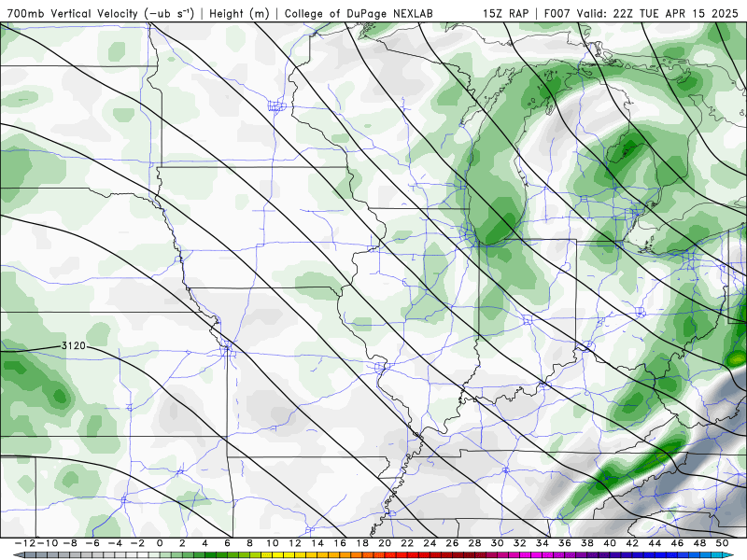The height and width of the screenshot is (560, 747).
Task: Click the 32 value on the color scale
Action: click(x=519, y=543)
